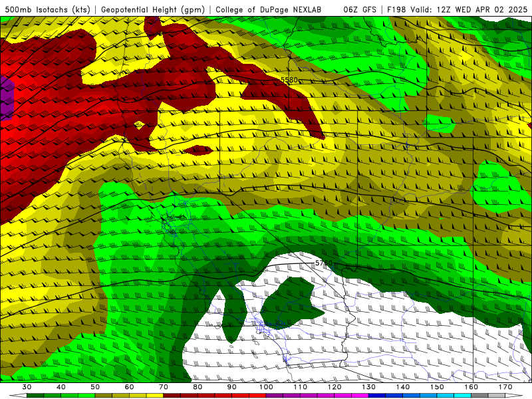This screenshot has height=399, width=532.
Task: Click the 'College of DuPage NEXLAB' label
Action: (268, 9)
